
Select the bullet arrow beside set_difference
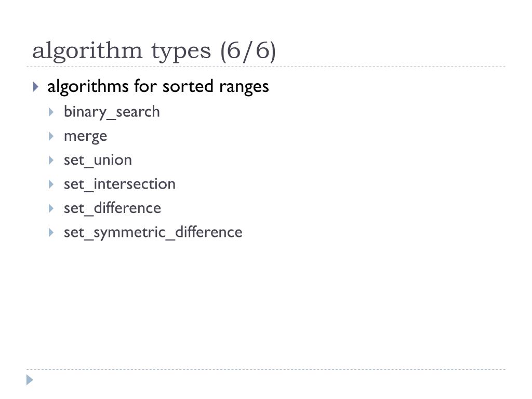(51, 208)
